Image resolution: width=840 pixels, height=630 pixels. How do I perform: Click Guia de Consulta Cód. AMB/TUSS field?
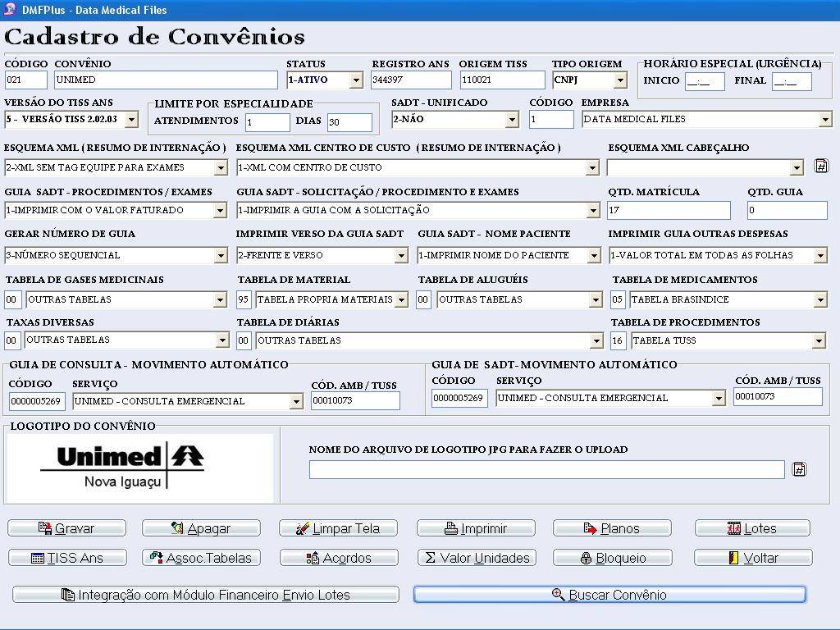click(x=356, y=400)
